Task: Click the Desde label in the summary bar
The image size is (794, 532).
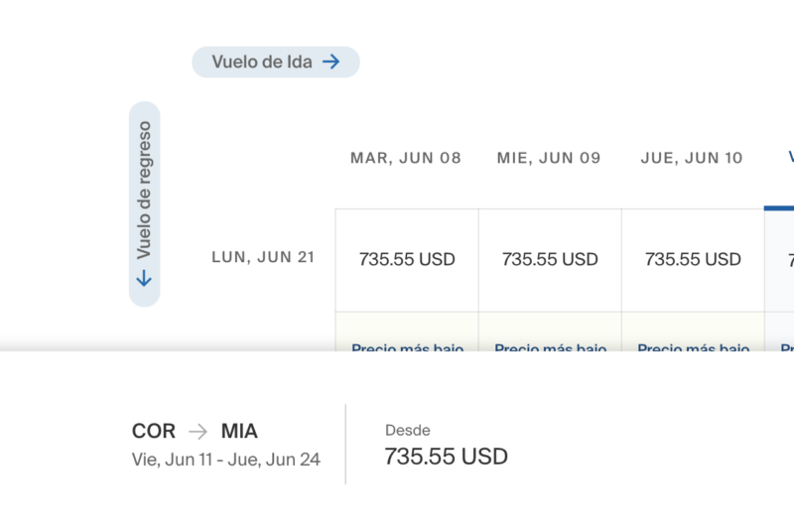Action: click(408, 430)
